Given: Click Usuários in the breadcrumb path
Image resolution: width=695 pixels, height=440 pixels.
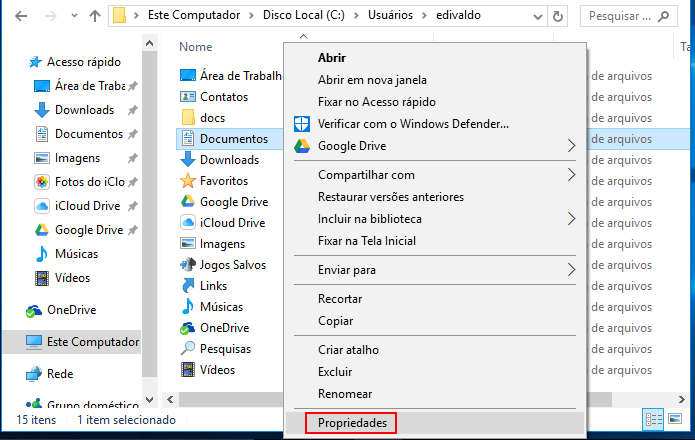Looking at the screenshot, I should tap(390, 16).
